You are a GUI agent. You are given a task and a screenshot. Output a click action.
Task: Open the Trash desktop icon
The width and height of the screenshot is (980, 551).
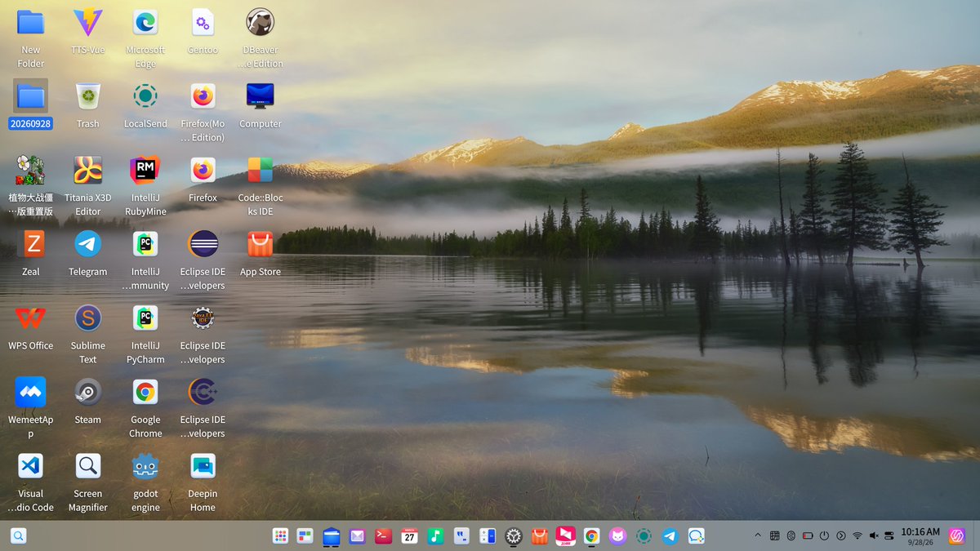[x=88, y=96]
